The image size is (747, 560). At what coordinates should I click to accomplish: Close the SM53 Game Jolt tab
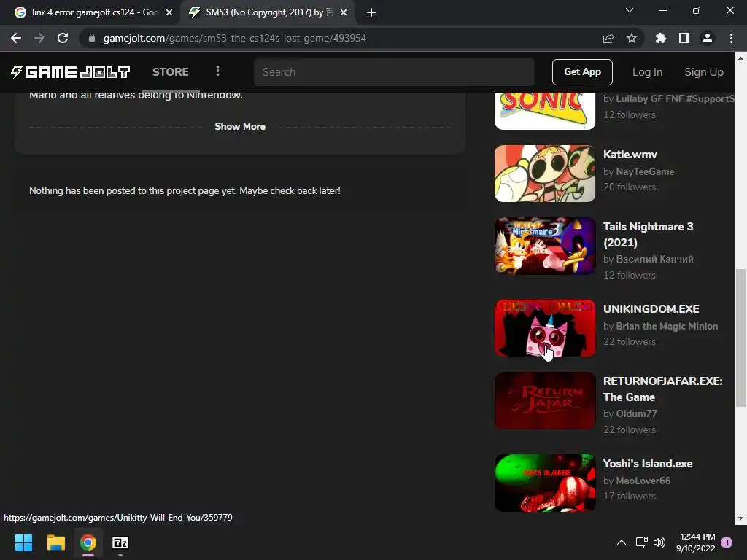point(344,12)
